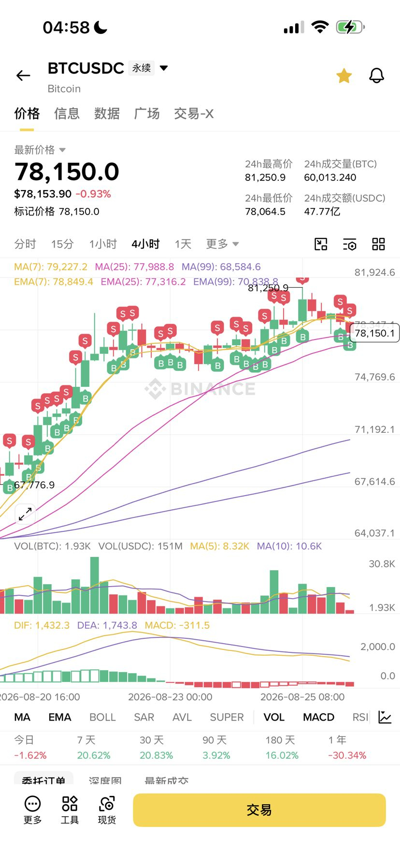Toggle the AVL indicator
The height and width of the screenshot is (868, 400).
182,717
